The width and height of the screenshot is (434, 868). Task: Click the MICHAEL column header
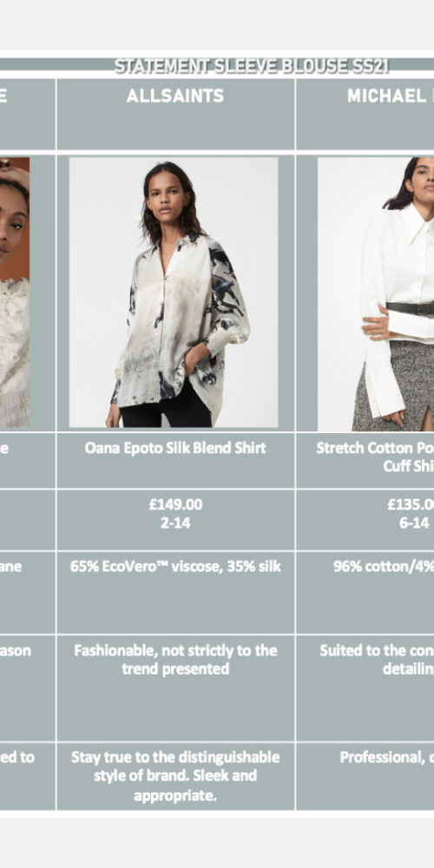365,114
